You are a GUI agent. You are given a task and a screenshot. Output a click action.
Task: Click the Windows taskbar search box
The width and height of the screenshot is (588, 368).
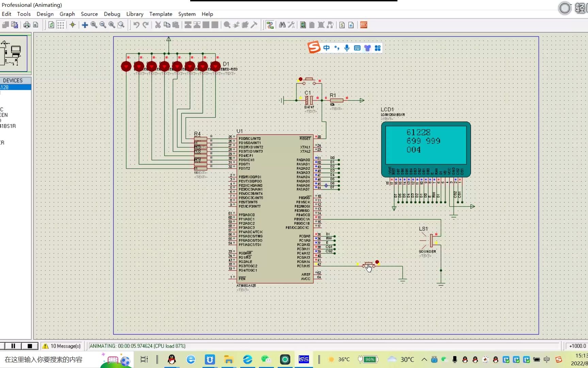[44, 359]
